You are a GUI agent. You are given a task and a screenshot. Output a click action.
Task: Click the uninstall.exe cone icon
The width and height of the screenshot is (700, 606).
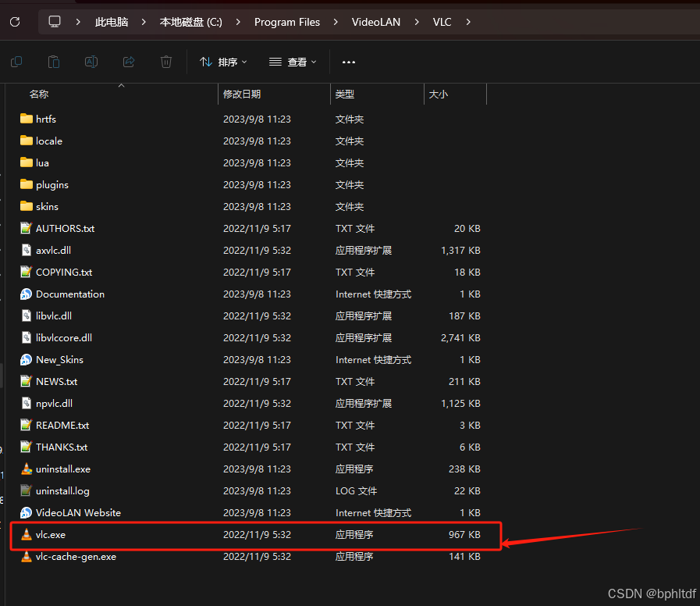[27, 469]
